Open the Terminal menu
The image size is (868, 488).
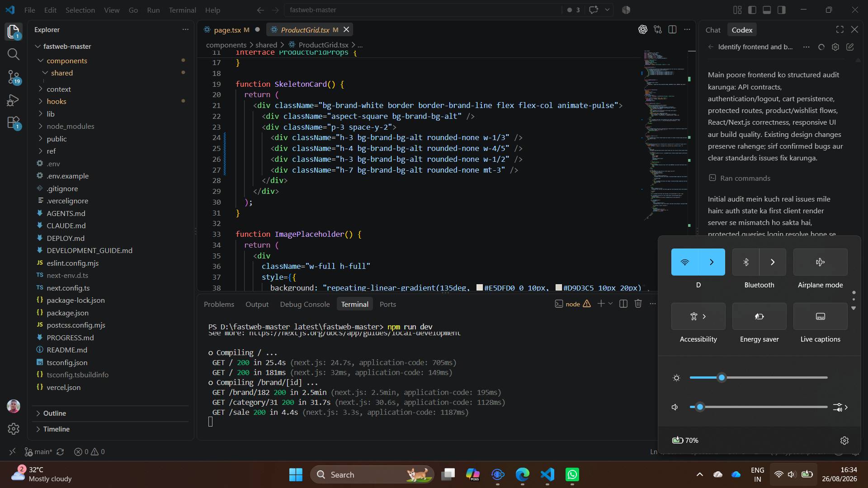[x=182, y=10]
